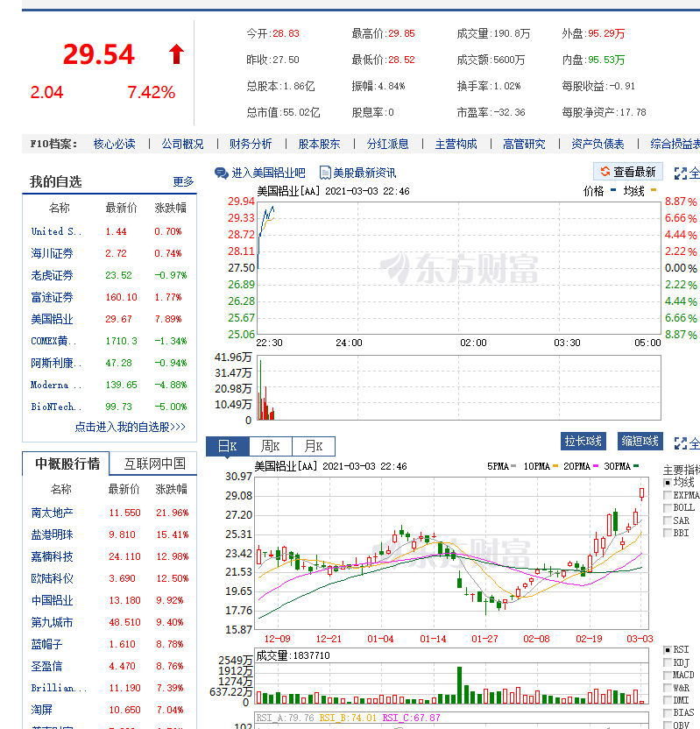
Task: Click the orange 均线 legend swatch
Action: 654,189
